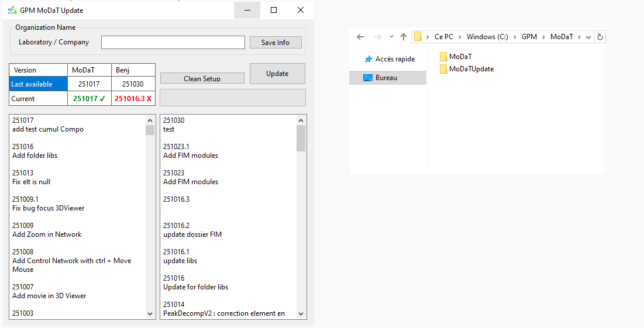Click the Version header cell
Viewport: 644px width, 328px height.
pyautogui.click(x=38, y=70)
